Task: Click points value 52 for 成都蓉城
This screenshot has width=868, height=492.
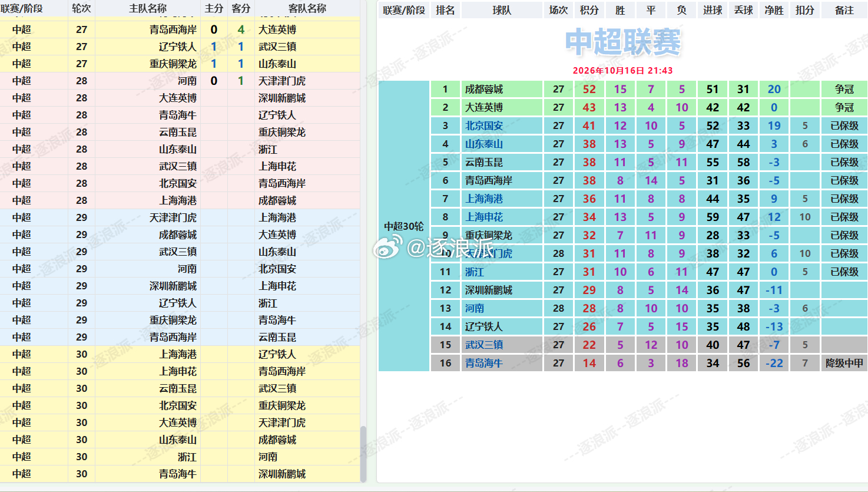Action: pyautogui.click(x=589, y=89)
